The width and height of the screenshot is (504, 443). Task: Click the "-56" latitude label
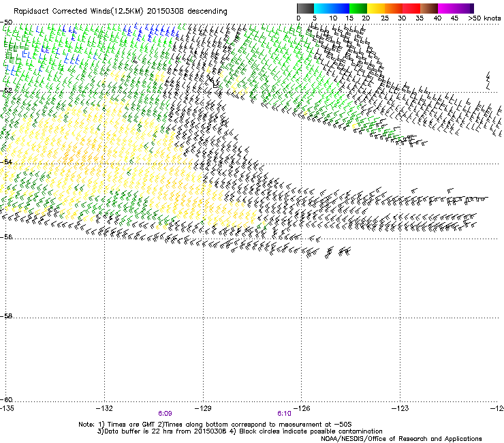6,236
